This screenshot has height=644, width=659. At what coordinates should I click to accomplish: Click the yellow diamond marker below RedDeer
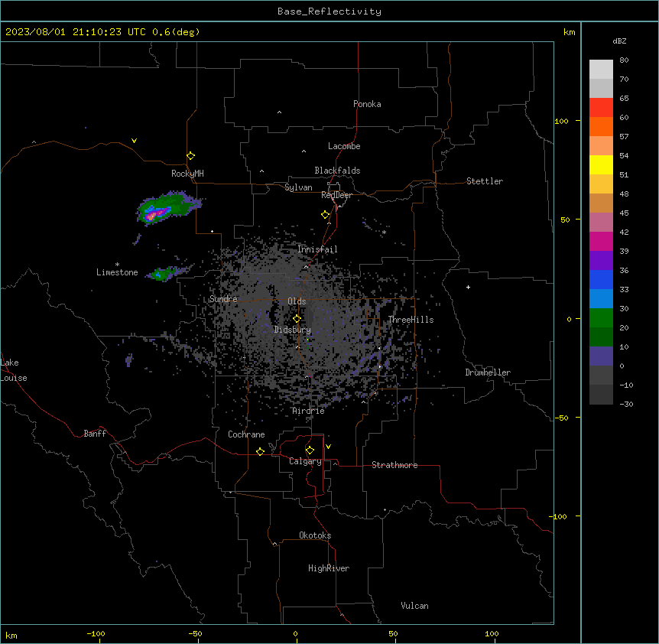click(325, 215)
